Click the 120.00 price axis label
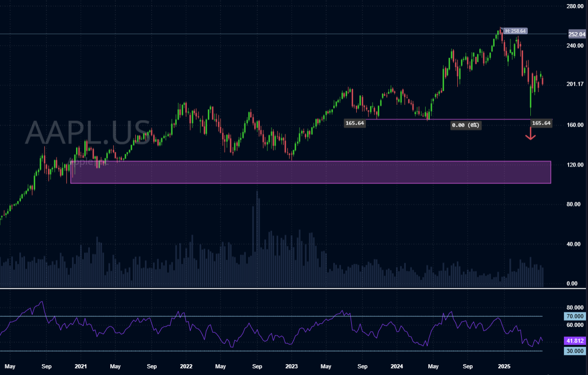 point(575,165)
